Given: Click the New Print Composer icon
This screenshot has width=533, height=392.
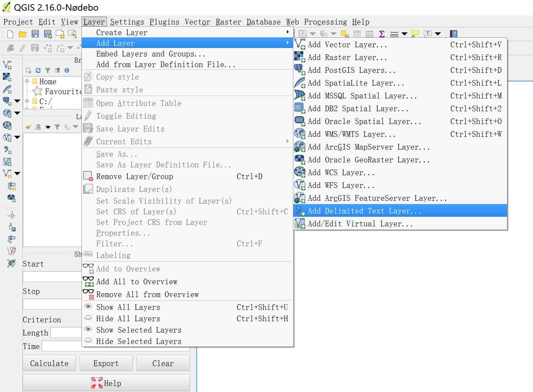Looking at the screenshot, I should (x=60, y=34).
